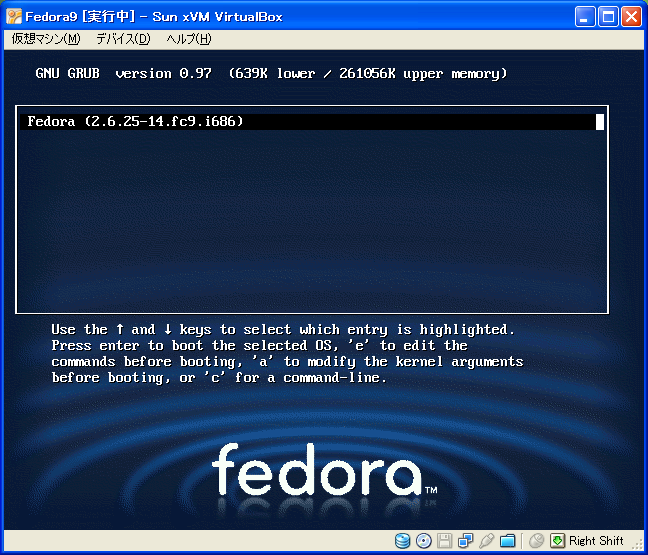
Task: Click the keyboard capture green arrow icon
Action: pos(557,540)
